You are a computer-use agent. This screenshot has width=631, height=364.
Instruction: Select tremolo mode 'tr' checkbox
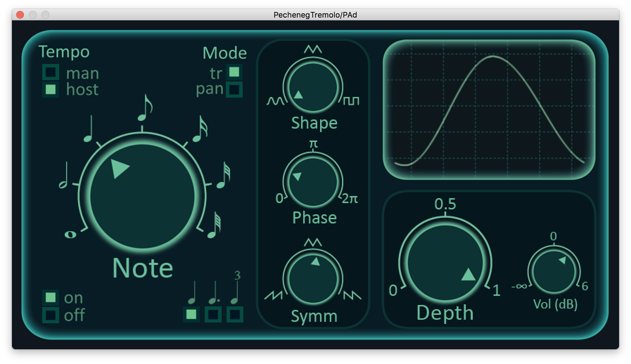pyautogui.click(x=234, y=72)
